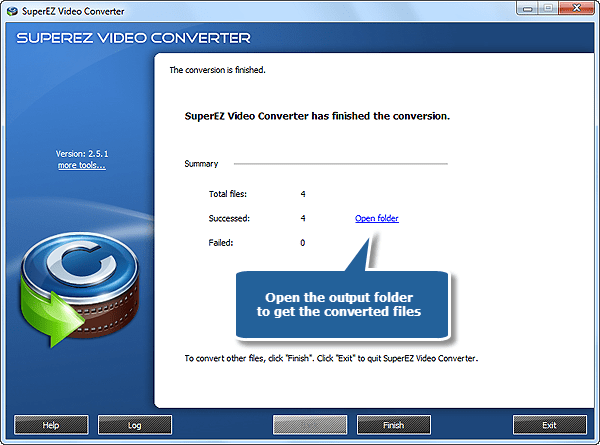Open the conversion Log

coord(135,425)
